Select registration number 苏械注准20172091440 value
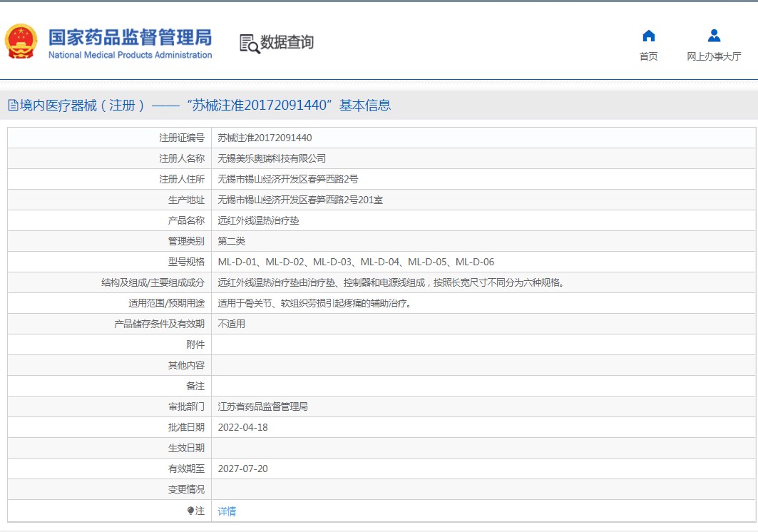The image size is (758, 532). click(x=265, y=138)
